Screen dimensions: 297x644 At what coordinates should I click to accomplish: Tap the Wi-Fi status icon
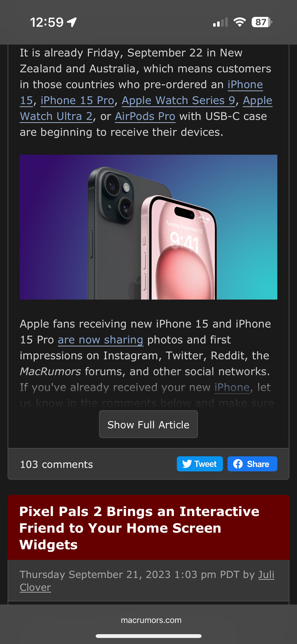point(240,22)
